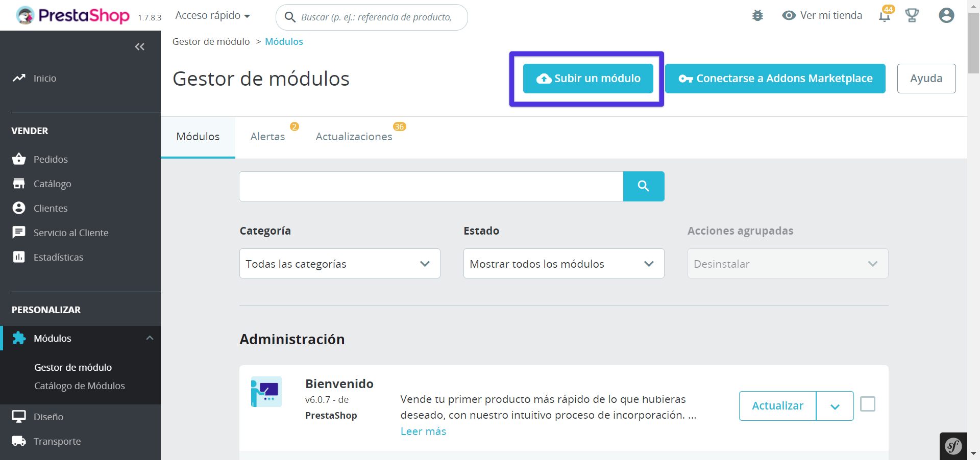Click the blue module search button
This screenshot has height=460, width=980.
[x=644, y=186]
